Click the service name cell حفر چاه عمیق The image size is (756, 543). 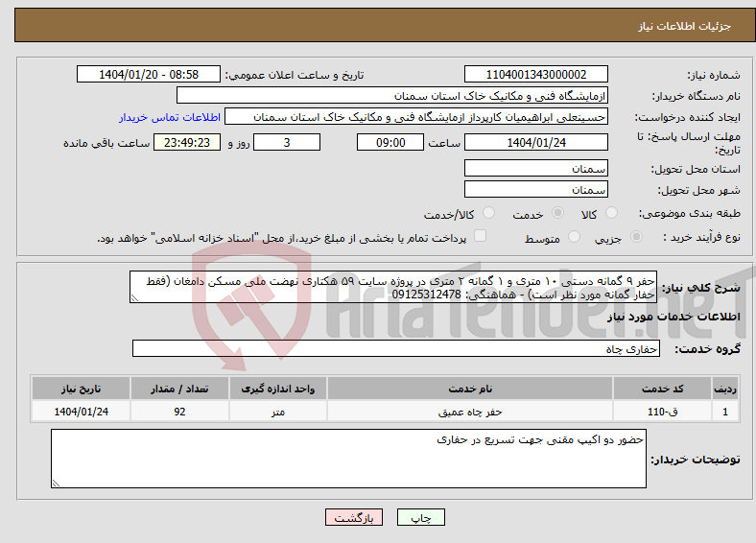(470, 412)
